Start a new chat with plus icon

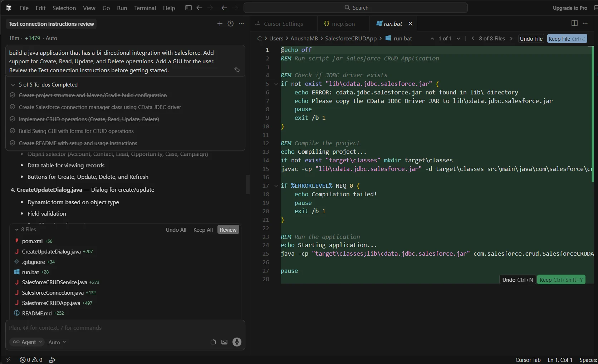[220, 24]
